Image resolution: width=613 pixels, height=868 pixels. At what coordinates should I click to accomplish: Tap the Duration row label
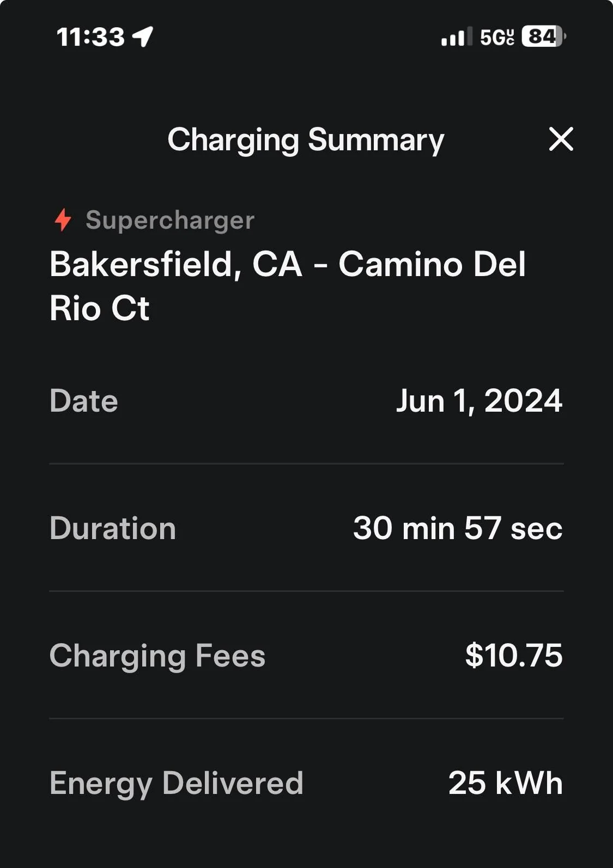point(113,528)
